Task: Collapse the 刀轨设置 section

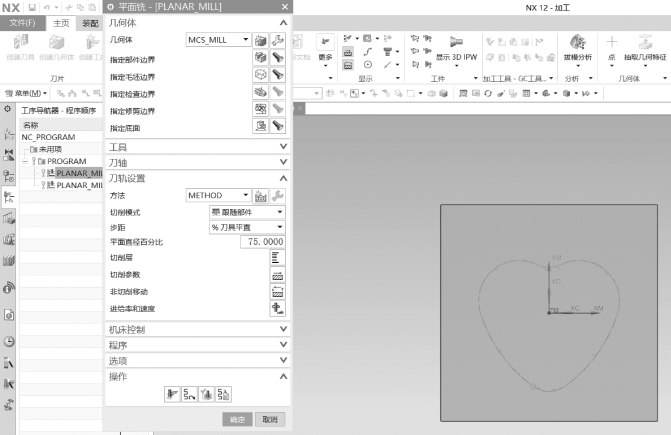Action: 284,178
